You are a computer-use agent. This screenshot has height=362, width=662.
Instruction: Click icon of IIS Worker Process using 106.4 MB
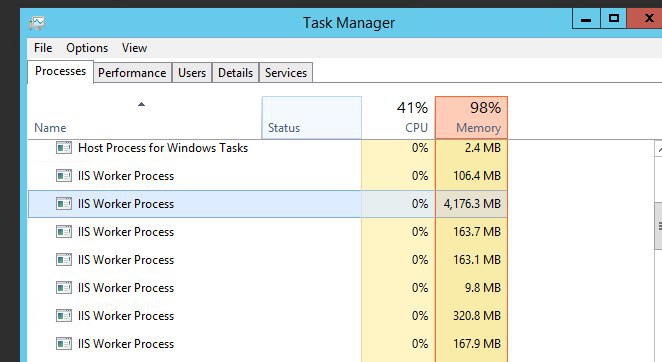[64, 176]
